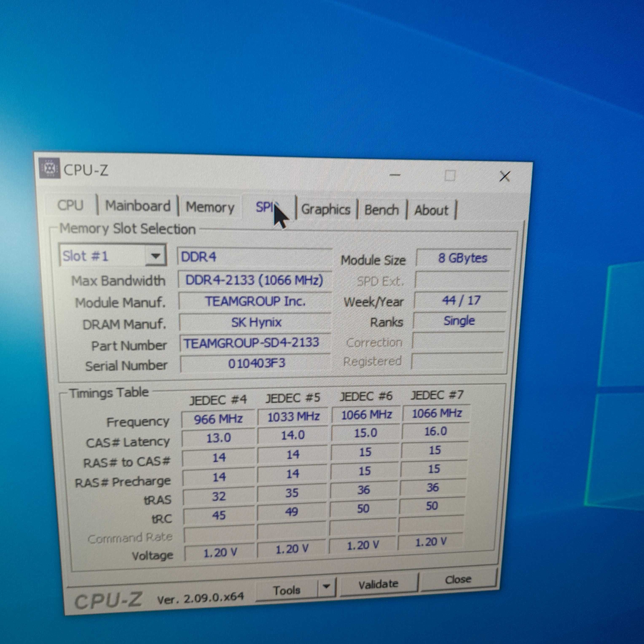Click the 966 MHz frequency cell

(218, 419)
